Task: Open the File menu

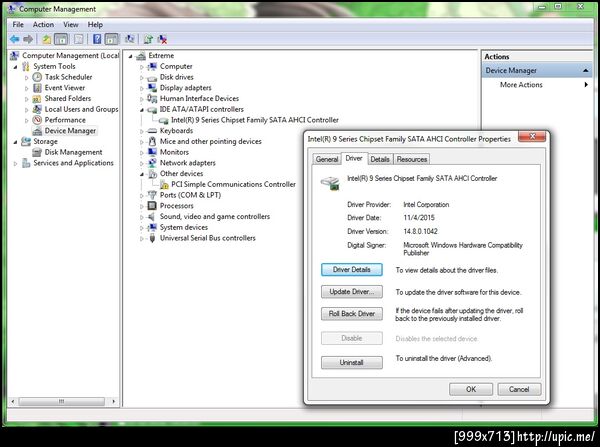Action: coord(18,24)
